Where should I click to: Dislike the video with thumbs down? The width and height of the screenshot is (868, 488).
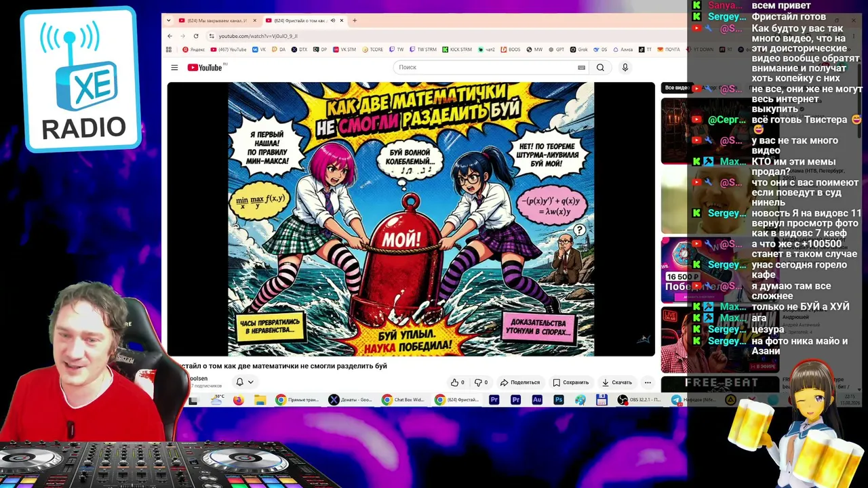point(481,382)
